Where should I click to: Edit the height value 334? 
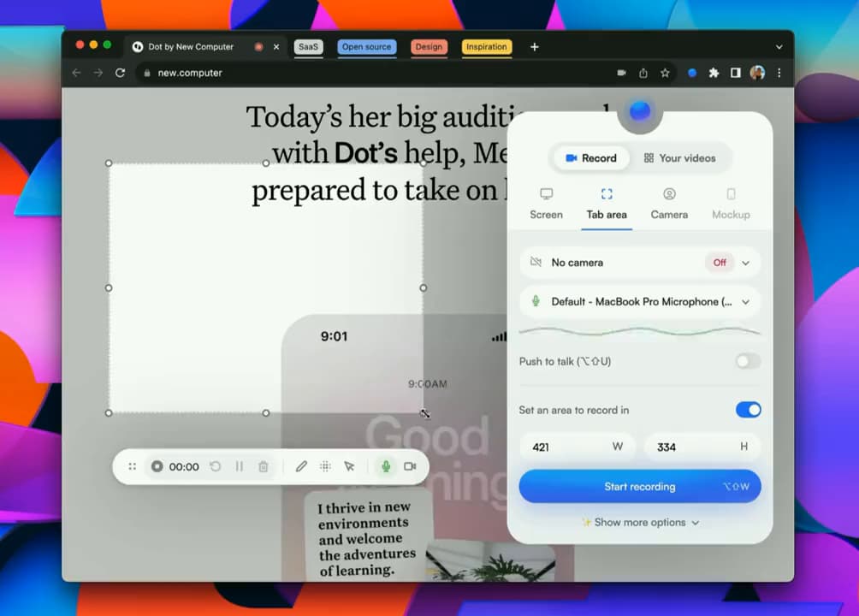coord(702,447)
